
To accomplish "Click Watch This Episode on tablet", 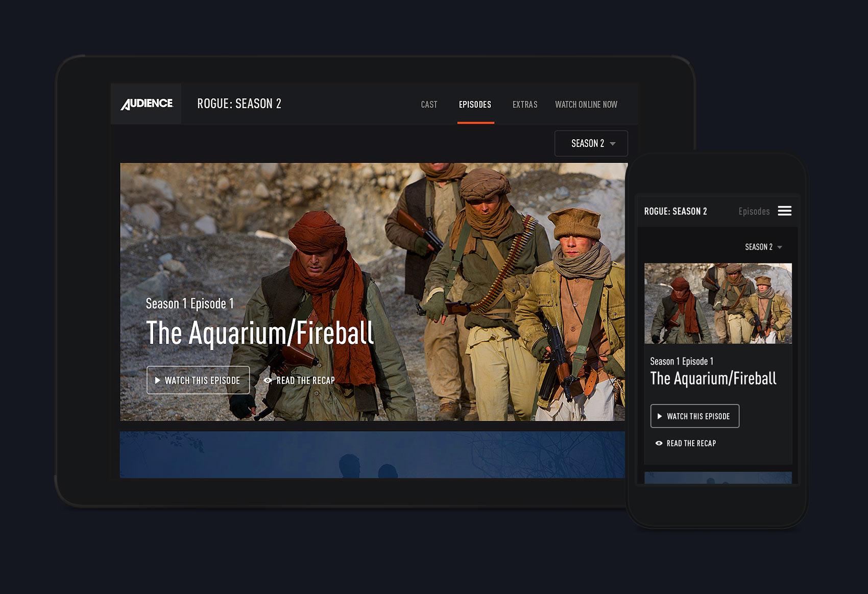I will tap(198, 380).
